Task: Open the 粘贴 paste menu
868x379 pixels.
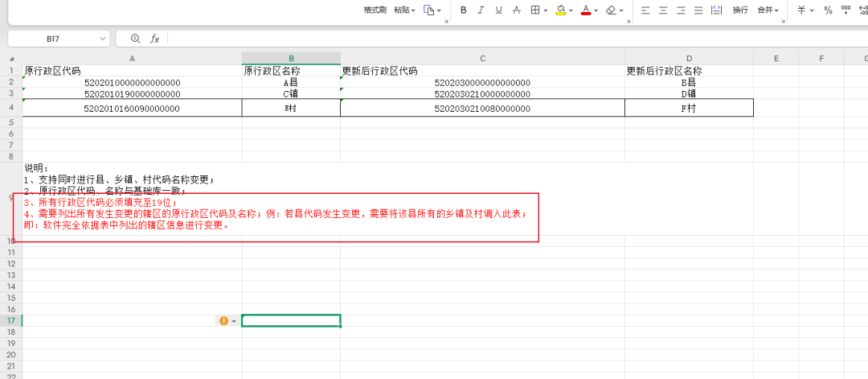Action: [x=405, y=10]
